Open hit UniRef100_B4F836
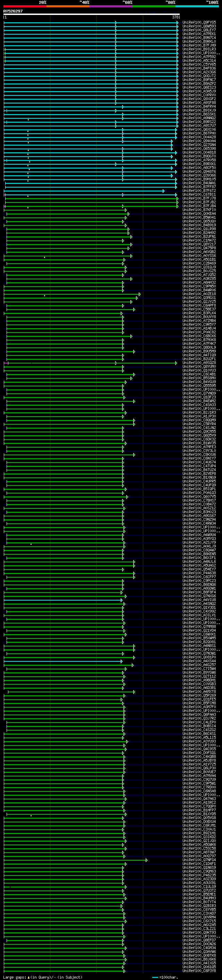The height and width of the screenshot is (980, 222). (x=199, y=68)
